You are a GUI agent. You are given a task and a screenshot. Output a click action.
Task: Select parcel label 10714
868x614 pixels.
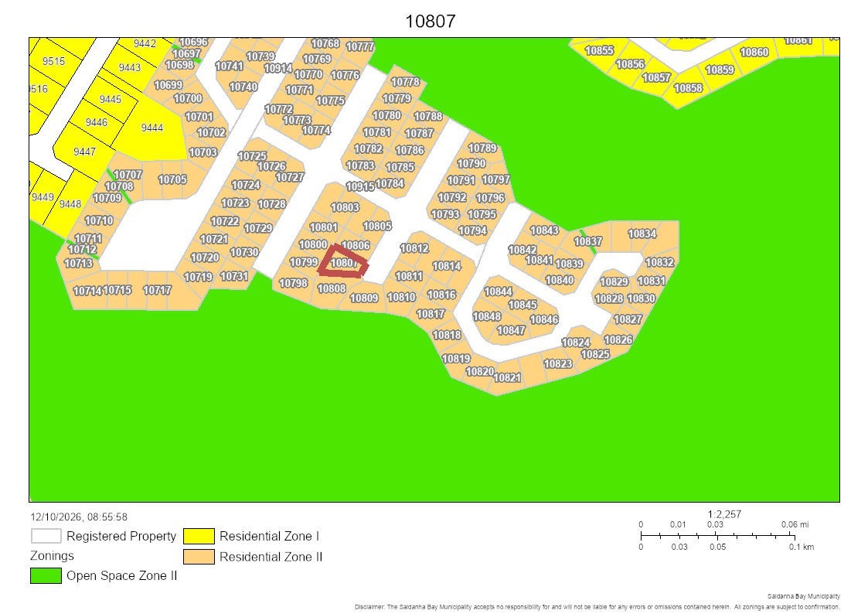[87, 291]
